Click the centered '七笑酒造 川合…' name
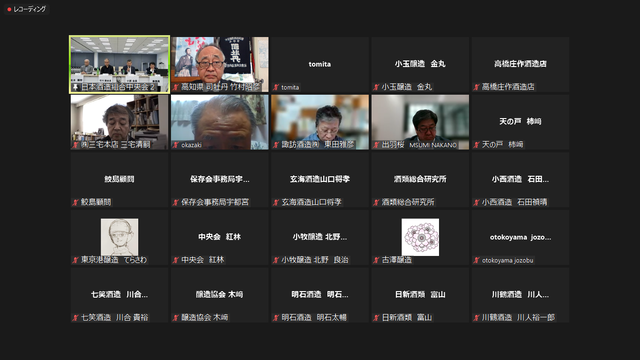This screenshot has height=360, width=640. pyautogui.click(x=119, y=294)
